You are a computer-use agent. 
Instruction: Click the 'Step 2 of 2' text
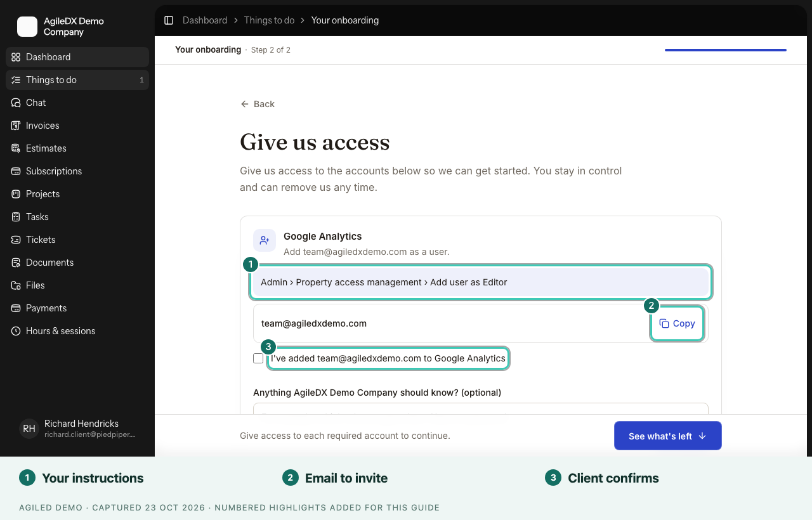pos(271,50)
